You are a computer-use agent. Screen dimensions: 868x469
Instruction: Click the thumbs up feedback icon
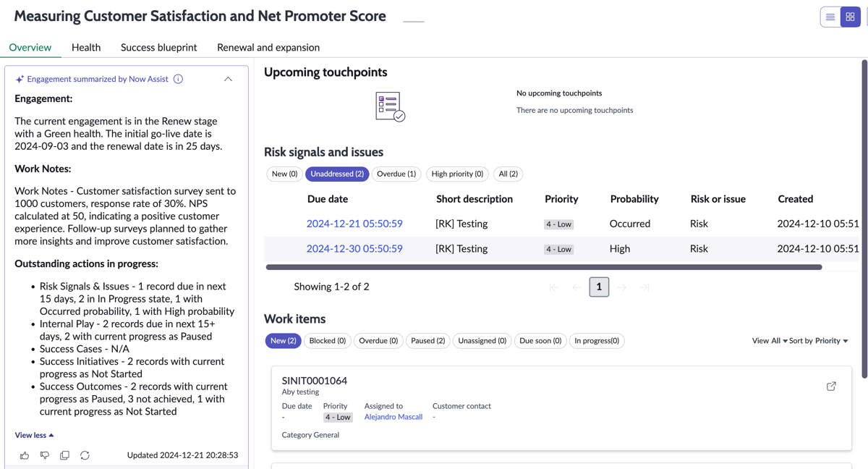[25, 455]
